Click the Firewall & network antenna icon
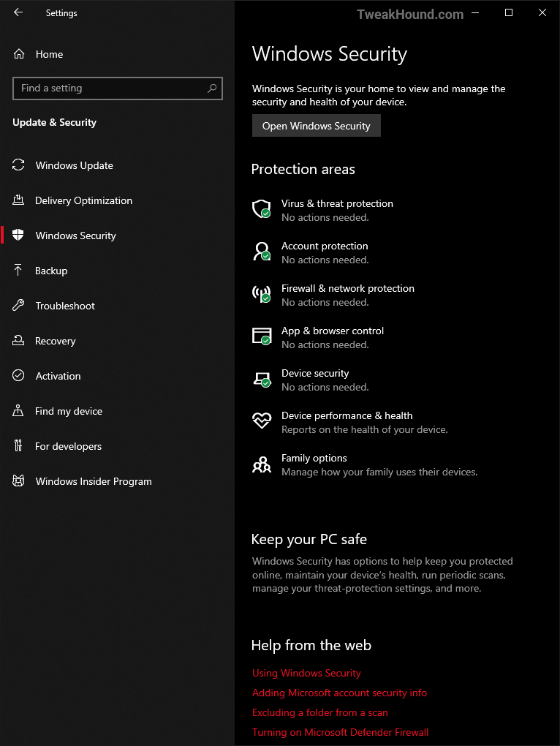 click(262, 293)
